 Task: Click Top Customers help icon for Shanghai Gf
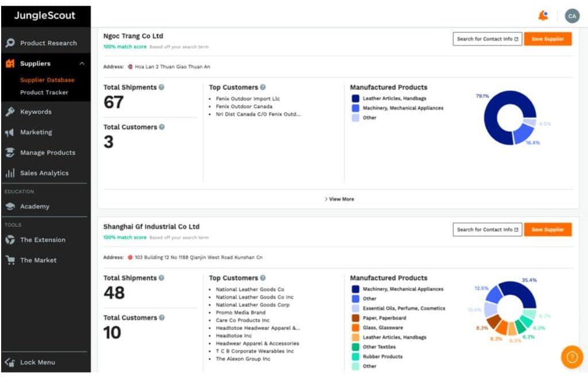coord(263,277)
